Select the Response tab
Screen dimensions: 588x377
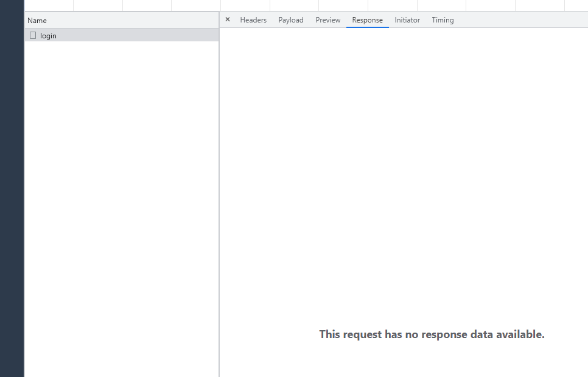click(367, 20)
